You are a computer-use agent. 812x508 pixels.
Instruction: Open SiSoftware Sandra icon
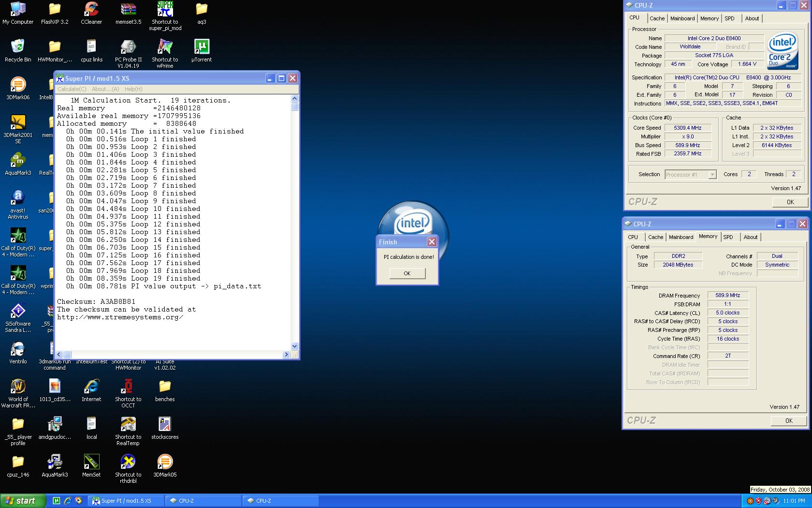18,318
